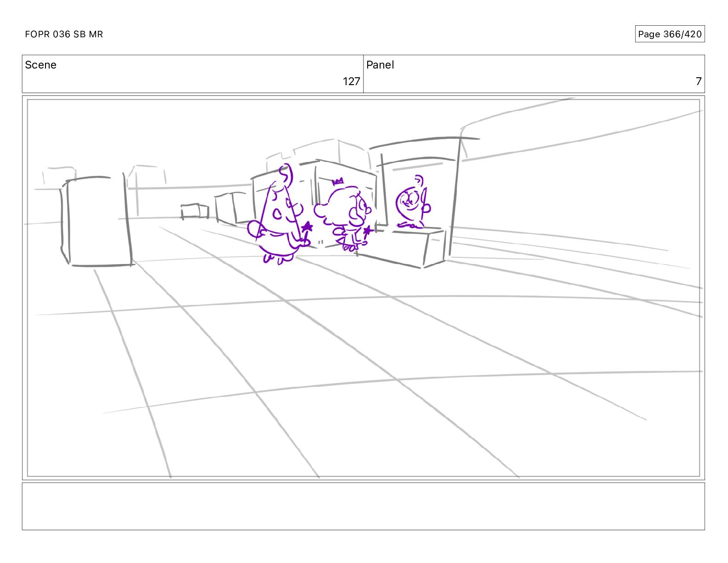The height and width of the screenshot is (563, 728).
Task: Click the "Panel" label
Action: (380, 65)
